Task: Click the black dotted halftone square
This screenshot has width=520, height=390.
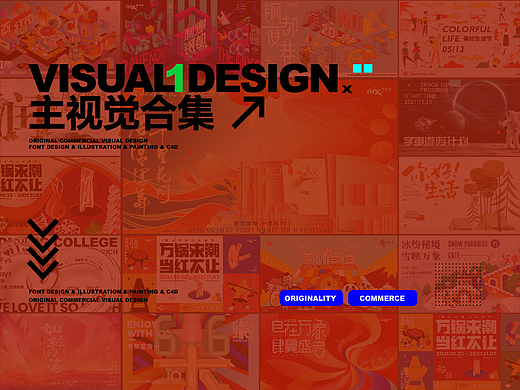Action: tap(458, 284)
